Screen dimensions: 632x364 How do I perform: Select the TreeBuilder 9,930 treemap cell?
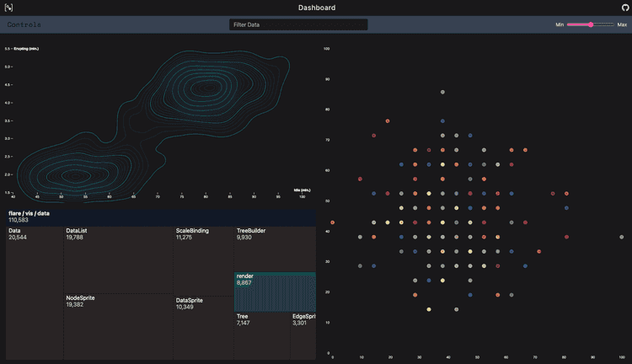tap(275, 249)
